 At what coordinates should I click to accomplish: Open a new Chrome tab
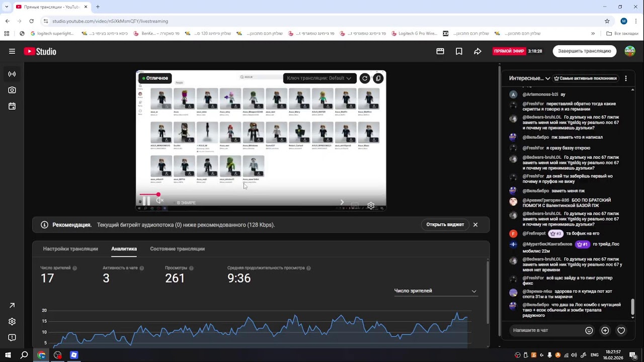[98, 7]
